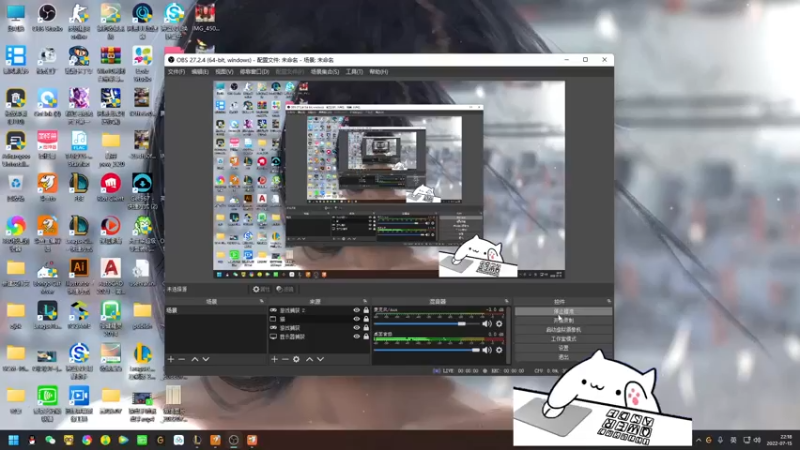Toggle 工作室模式 studio mode button
Viewport: 800px width, 450px height.
click(563, 339)
